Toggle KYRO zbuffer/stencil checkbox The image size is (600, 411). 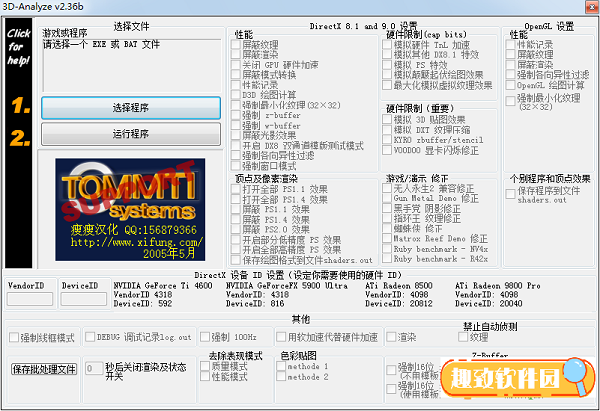[x=389, y=139]
